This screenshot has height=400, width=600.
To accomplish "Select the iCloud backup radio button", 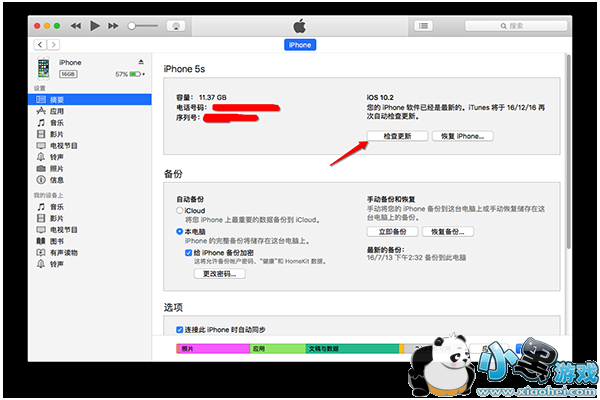I will [x=179, y=211].
